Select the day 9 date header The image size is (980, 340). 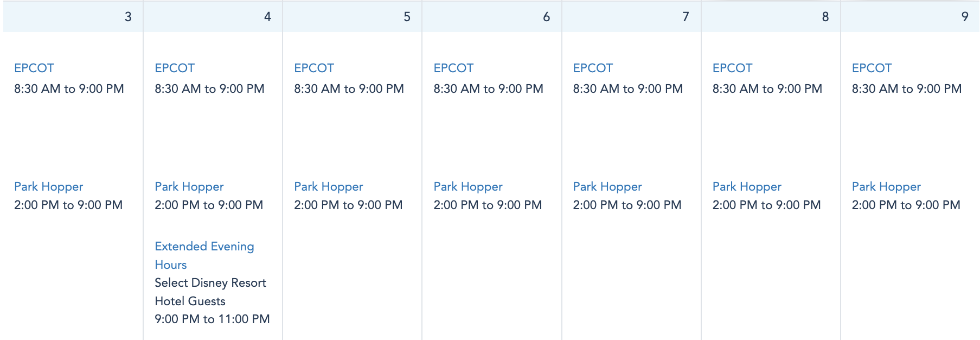click(964, 17)
